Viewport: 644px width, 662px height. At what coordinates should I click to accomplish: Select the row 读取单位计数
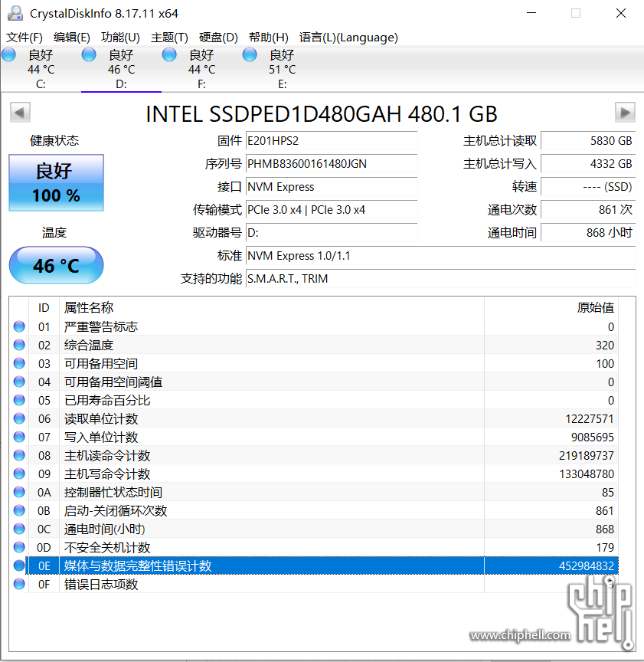pos(313,418)
